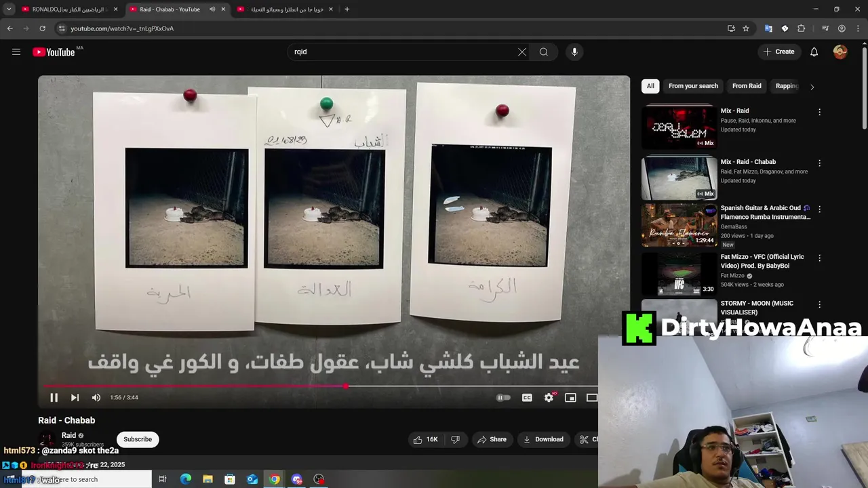
Task: Open options for Spanish Guitar video
Action: pos(819,209)
